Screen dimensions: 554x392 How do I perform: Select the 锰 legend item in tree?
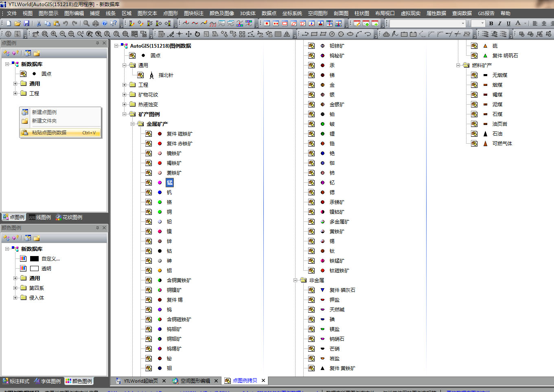(169, 183)
